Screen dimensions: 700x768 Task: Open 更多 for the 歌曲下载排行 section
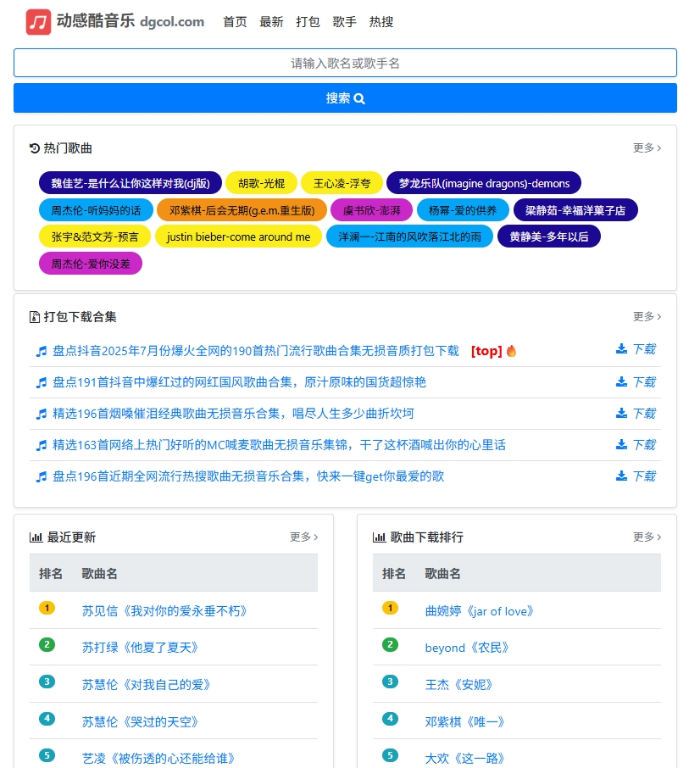point(645,537)
